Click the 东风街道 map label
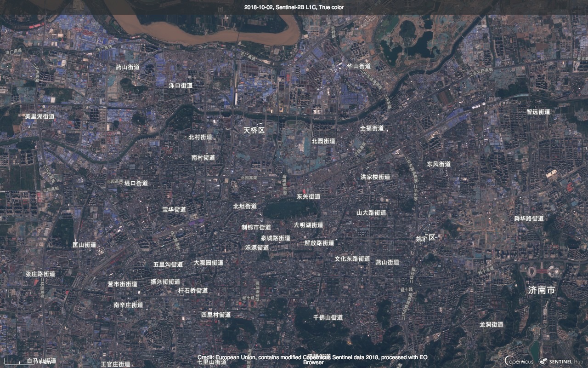Screen dimensions: 588x368 click(x=439, y=164)
